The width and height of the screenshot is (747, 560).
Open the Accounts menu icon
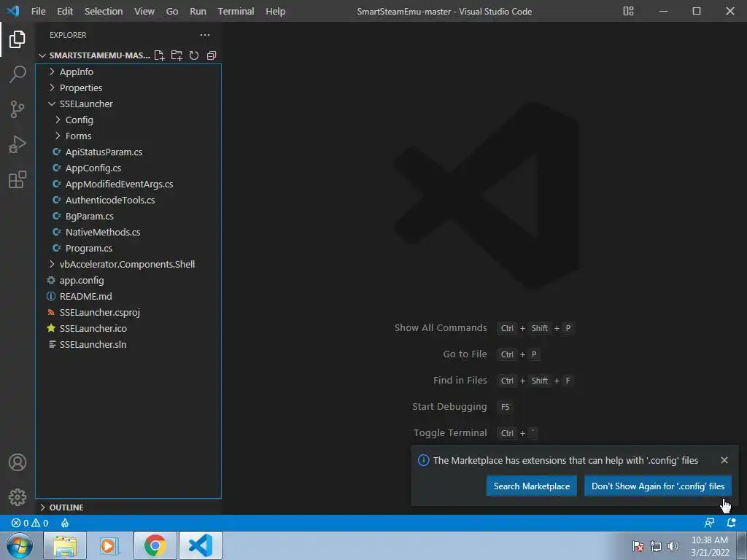(x=18, y=462)
